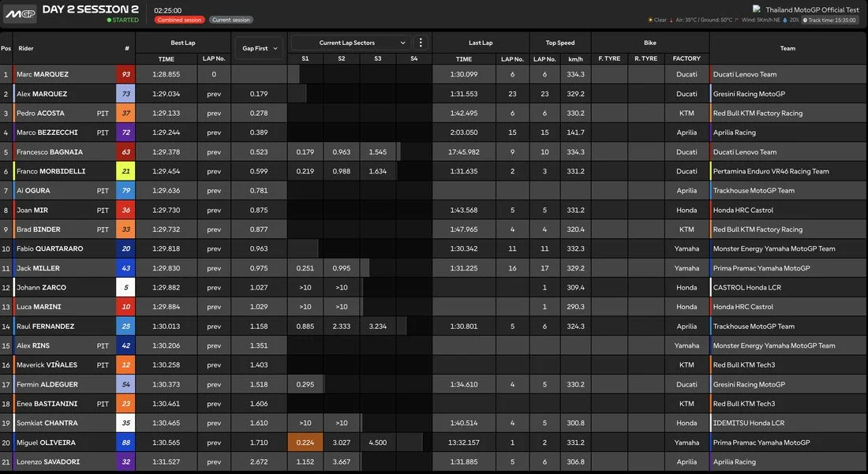The height and width of the screenshot is (474, 868).
Task: Click S2 value 0.995 for Jack Miller
Action: [342, 267]
